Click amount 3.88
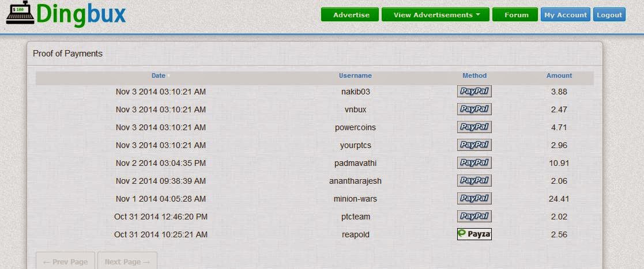The width and height of the screenshot is (644, 269). pyautogui.click(x=559, y=92)
